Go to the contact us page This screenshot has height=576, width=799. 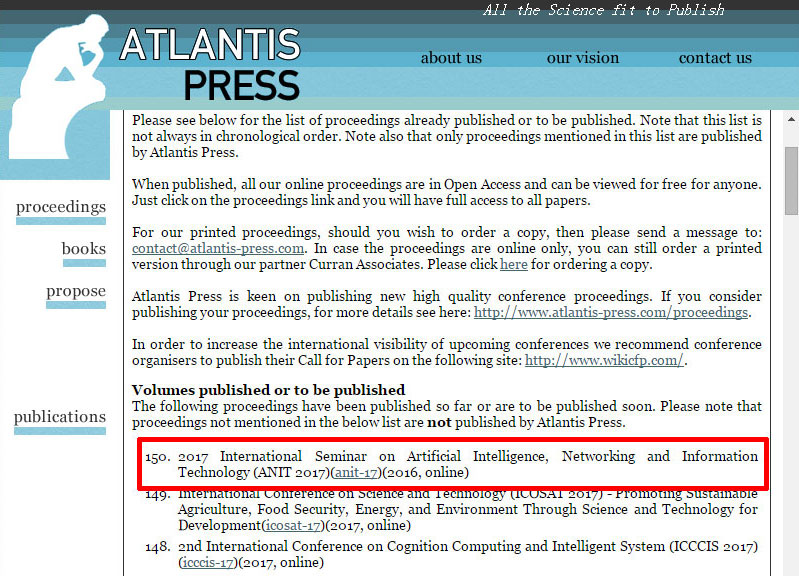click(x=715, y=58)
